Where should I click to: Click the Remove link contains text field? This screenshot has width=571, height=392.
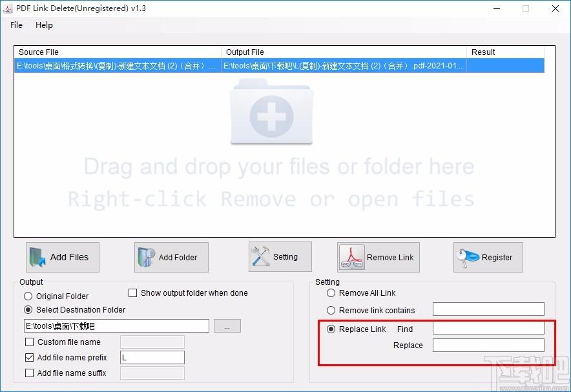488,309
